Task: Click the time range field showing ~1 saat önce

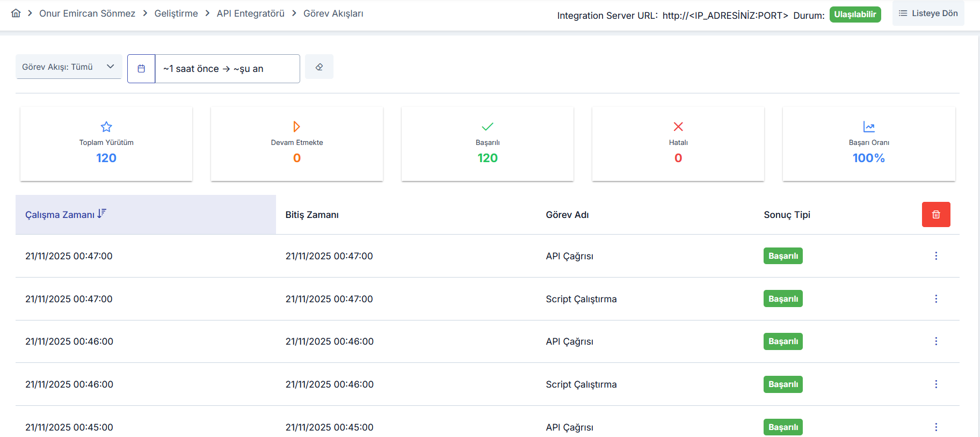Action: [x=227, y=69]
